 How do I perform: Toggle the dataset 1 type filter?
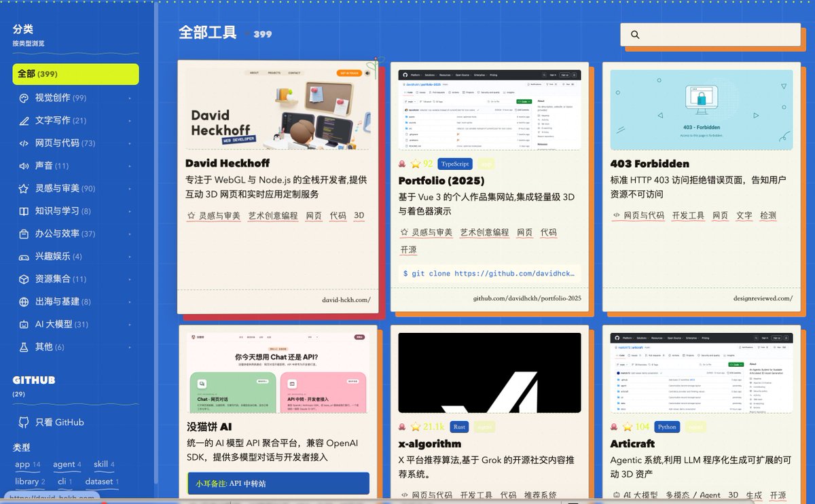102,482
